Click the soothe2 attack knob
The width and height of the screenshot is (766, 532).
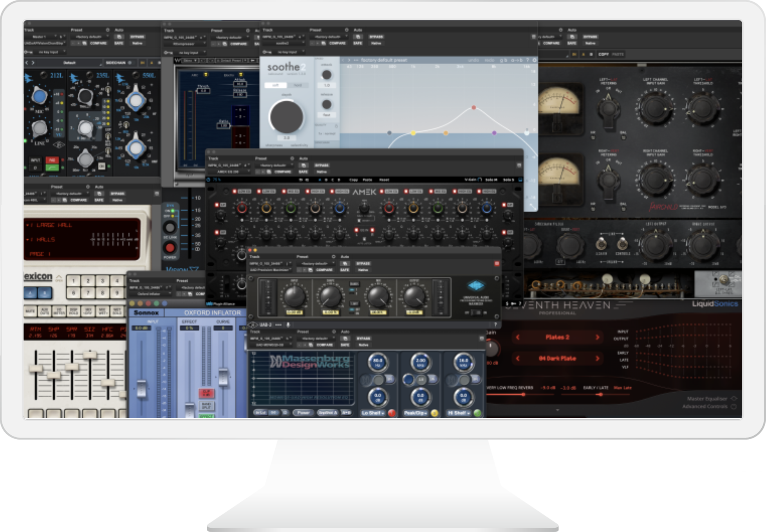pyautogui.click(x=326, y=75)
